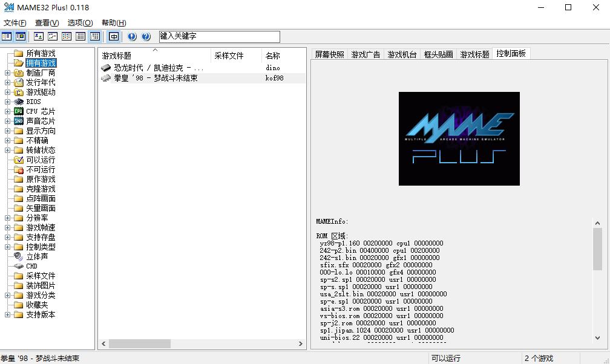This screenshot has height=364, width=610.
Task: Sort by the 名称 column header
Action: point(284,56)
